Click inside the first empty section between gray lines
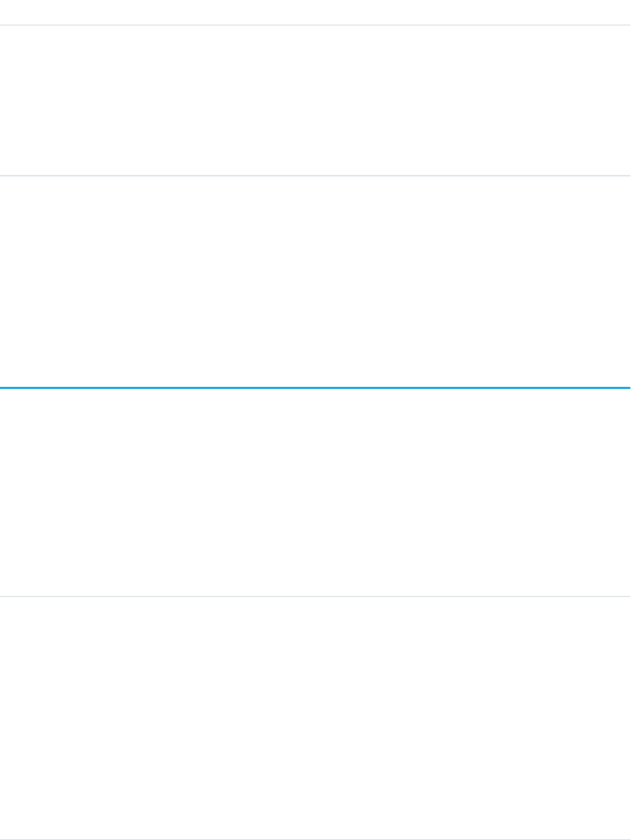Viewport: 631px width, 840px height. click(x=315, y=100)
